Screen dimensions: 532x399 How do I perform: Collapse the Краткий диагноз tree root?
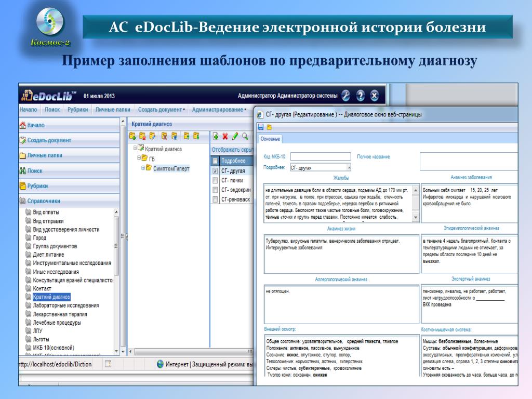135,148
